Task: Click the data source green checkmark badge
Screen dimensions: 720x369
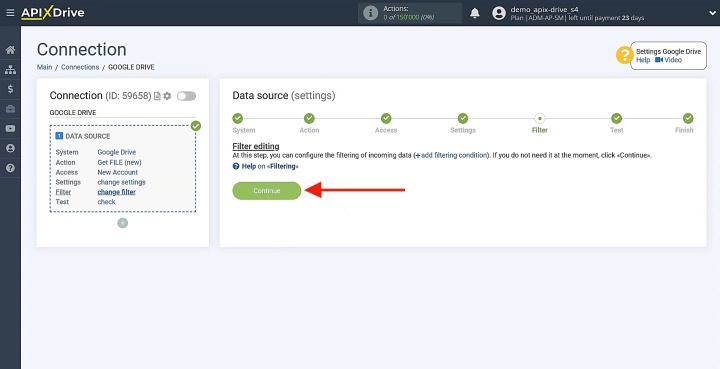Action: pos(196,126)
